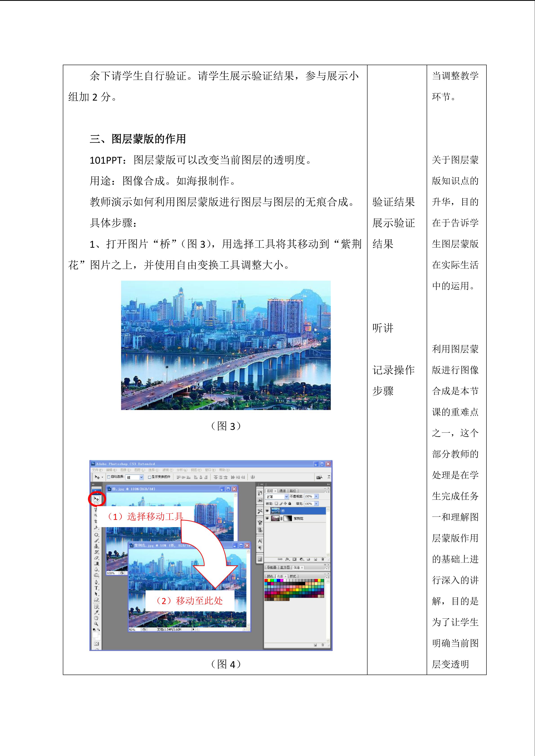Screen dimensions: 535x756
Task: Hide the 紫荆花 layer eye icon
Action: (267, 518)
